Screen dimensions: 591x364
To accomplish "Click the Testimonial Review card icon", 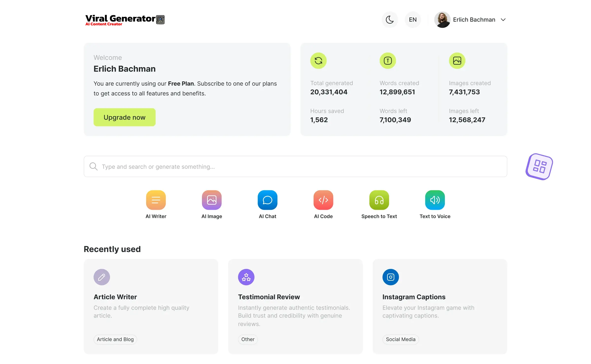I will point(246,277).
